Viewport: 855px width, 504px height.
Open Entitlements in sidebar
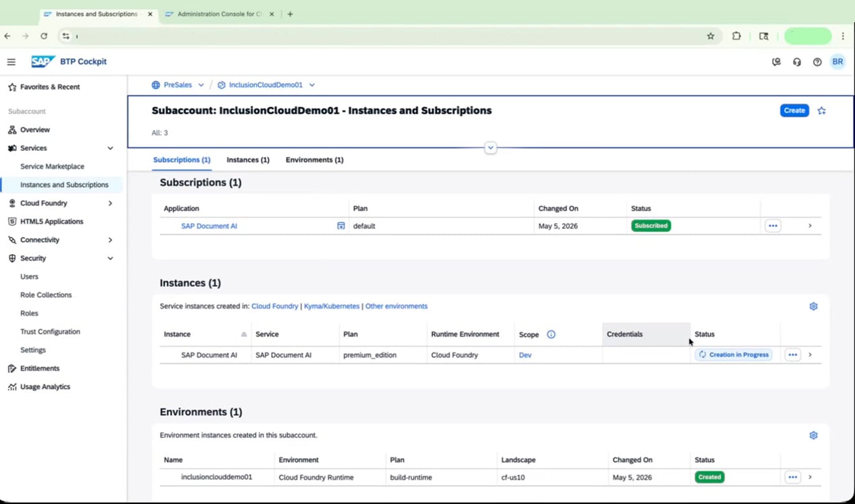pos(40,369)
